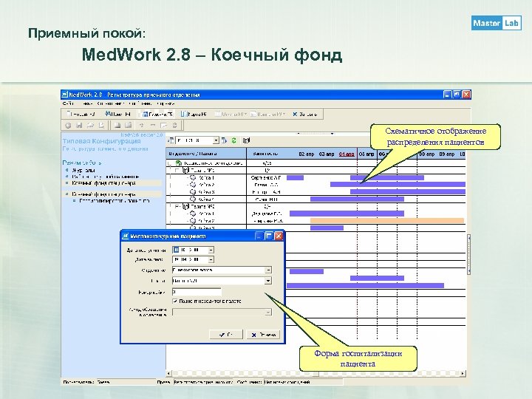The width and height of the screenshot is (532, 399).
Task: Click the blue X close toolbar button
Action: pyautogui.click(x=304, y=115)
